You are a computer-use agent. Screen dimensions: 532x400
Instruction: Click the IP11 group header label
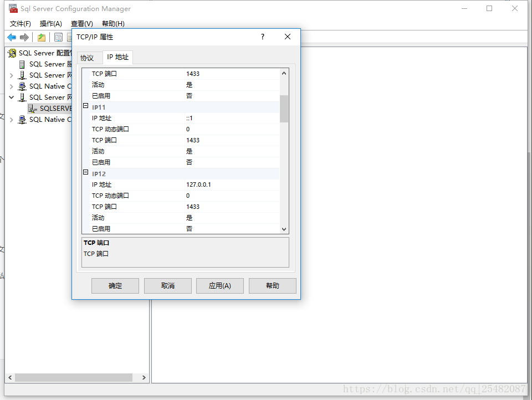[x=99, y=107]
